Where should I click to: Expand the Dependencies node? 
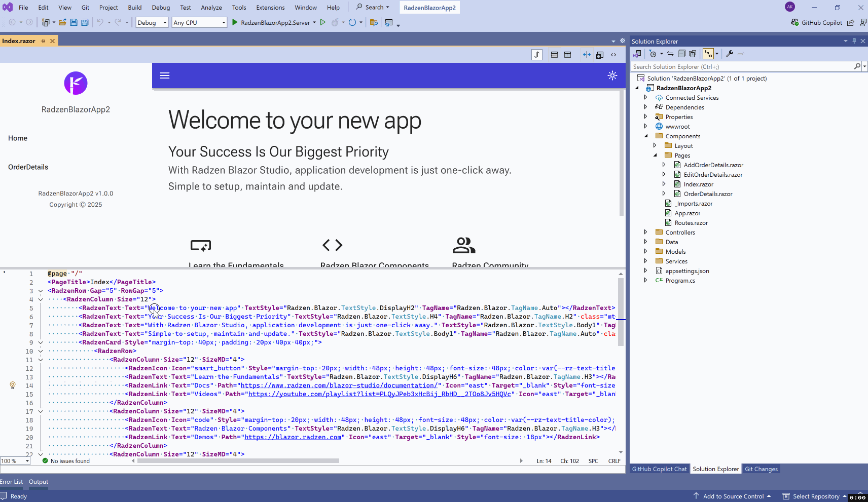(x=645, y=107)
